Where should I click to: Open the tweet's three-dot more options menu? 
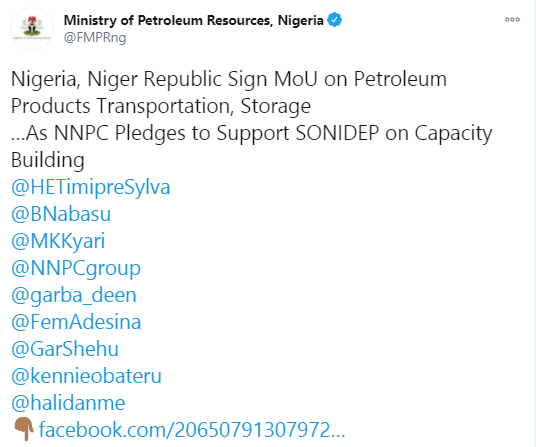(512, 20)
